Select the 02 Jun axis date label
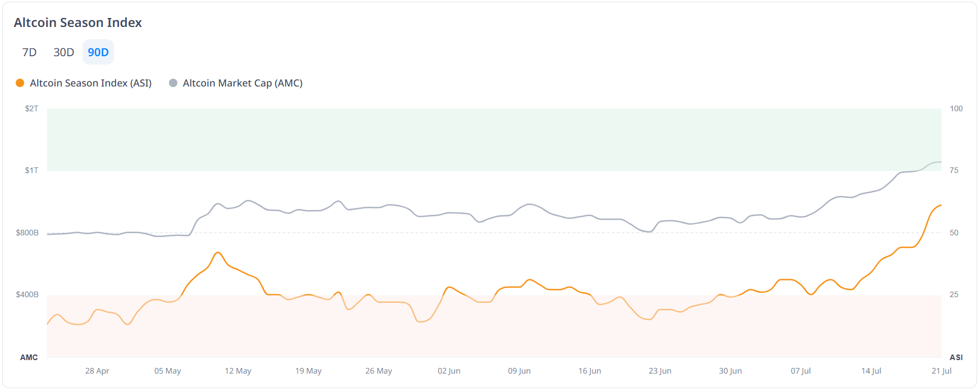This screenshot has height=391, width=980. (449, 371)
